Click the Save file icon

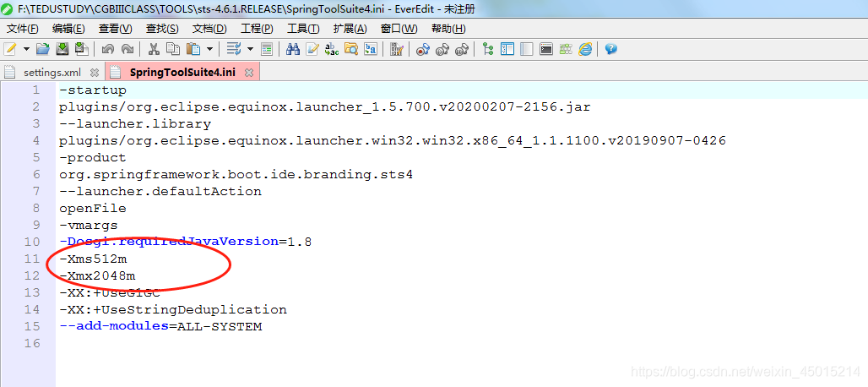tap(62, 49)
